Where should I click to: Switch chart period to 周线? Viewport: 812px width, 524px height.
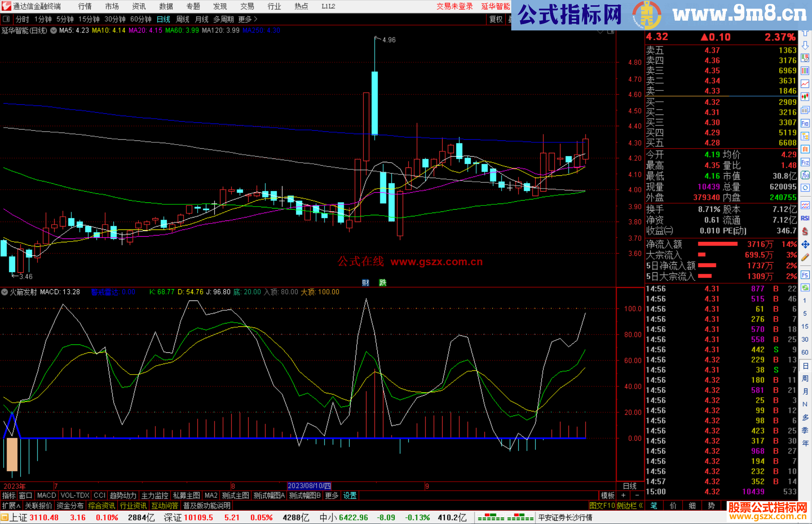coord(183,19)
